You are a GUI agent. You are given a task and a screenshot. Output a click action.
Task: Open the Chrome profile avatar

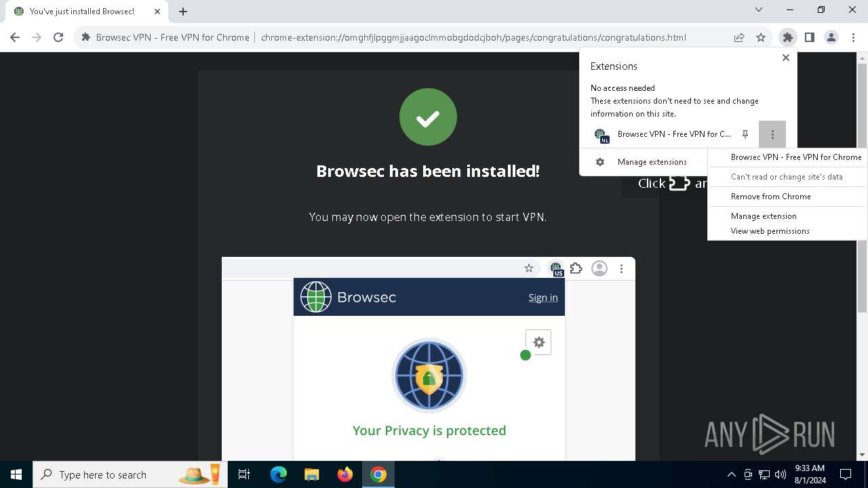pyautogui.click(x=831, y=37)
